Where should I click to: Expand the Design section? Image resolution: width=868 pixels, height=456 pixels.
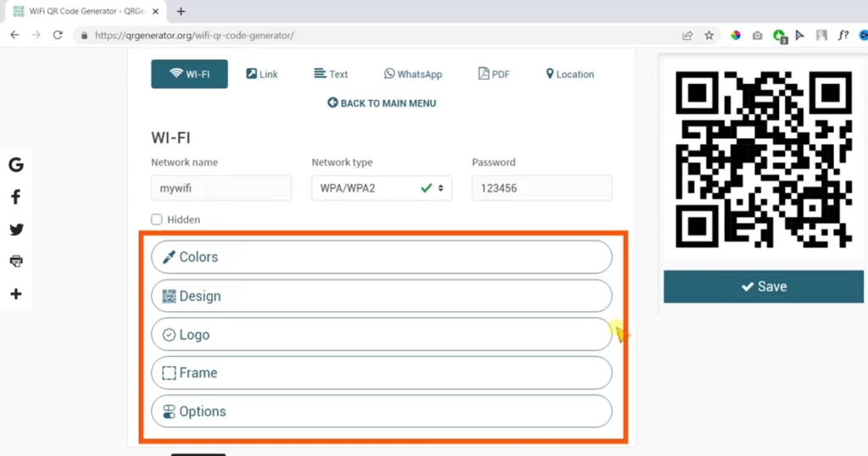pos(381,296)
